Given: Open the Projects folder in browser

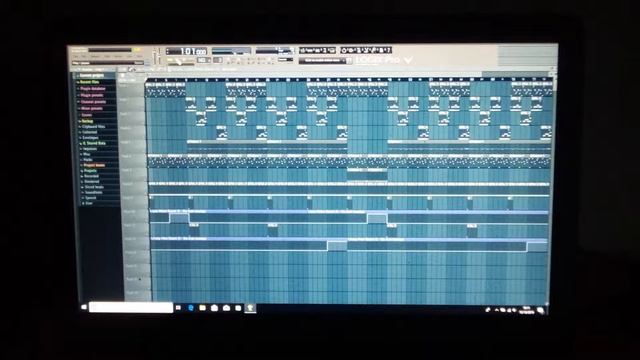Looking at the screenshot, I should click(90, 171).
